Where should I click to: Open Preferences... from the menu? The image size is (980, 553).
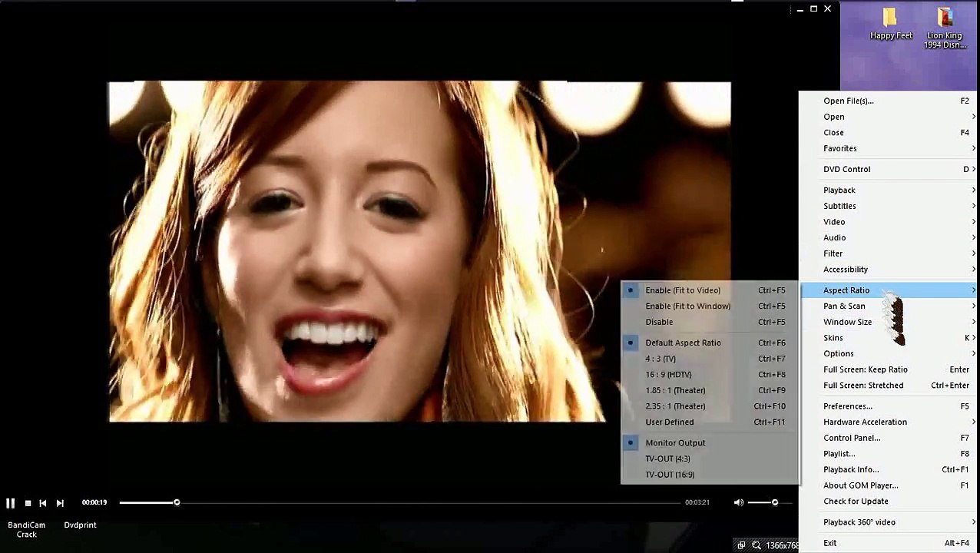(x=889, y=406)
